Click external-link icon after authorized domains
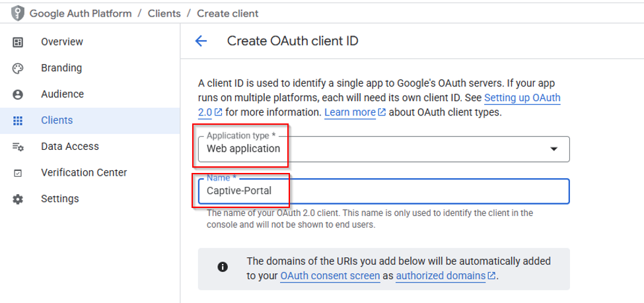 click(491, 276)
